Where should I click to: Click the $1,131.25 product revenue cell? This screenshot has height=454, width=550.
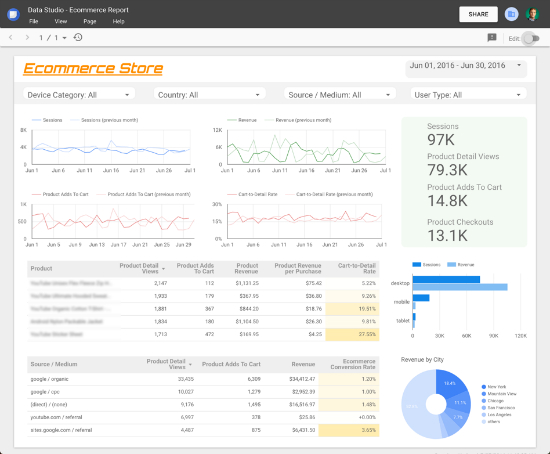(247, 283)
